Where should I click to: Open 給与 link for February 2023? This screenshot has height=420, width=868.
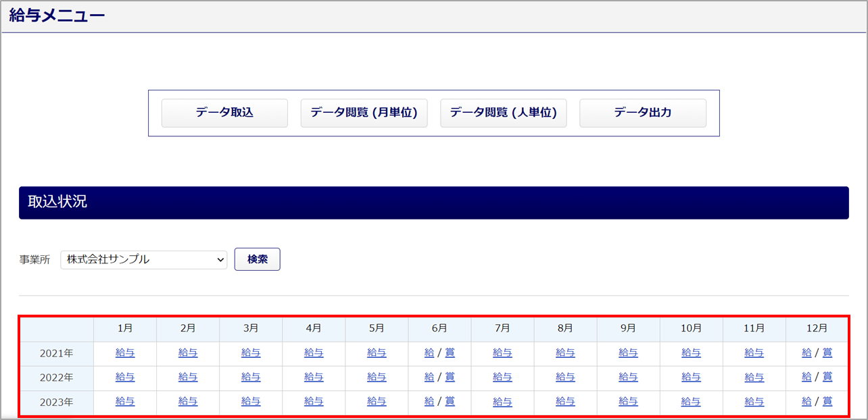(188, 401)
